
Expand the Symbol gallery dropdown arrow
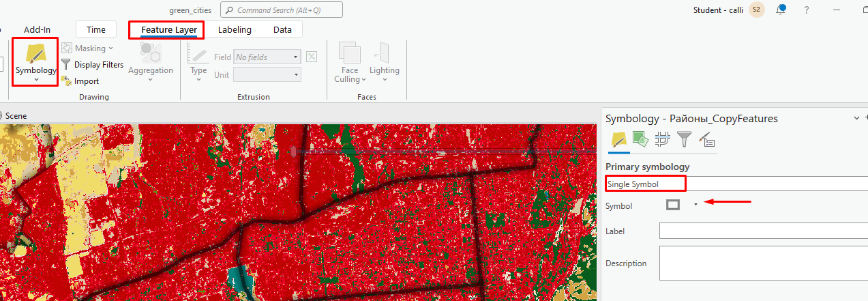pyautogui.click(x=695, y=205)
